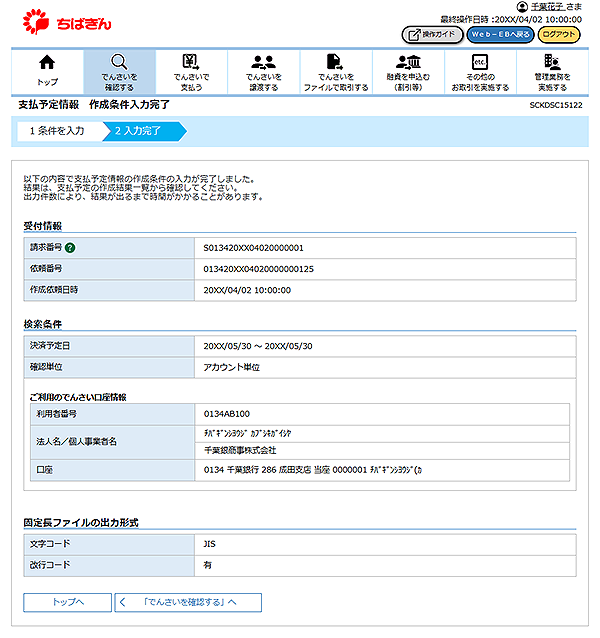Click the 最終操作日時 timestamp text
This screenshot has width=600, height=638.
[511, 20]
